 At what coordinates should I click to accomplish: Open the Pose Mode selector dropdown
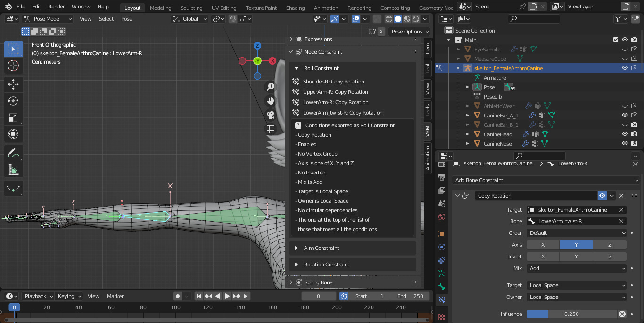tap(48, 19)
